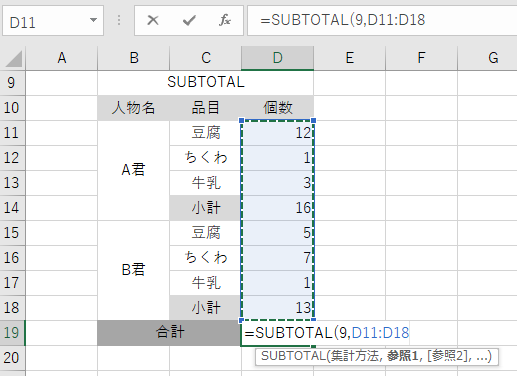The width and height of the screenshot is (517, 376).
Task: Click subtotal cell showing 13
Action: [x=278, y=308]
